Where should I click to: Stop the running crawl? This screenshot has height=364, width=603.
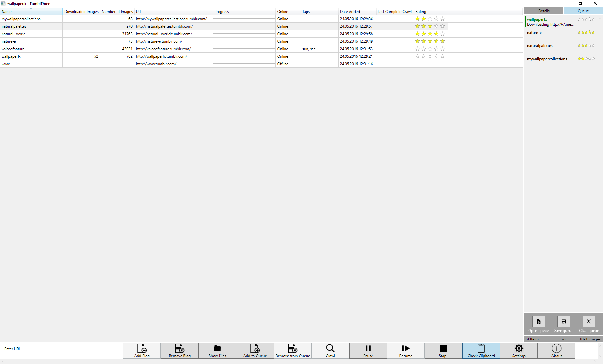tap(443, 351)
